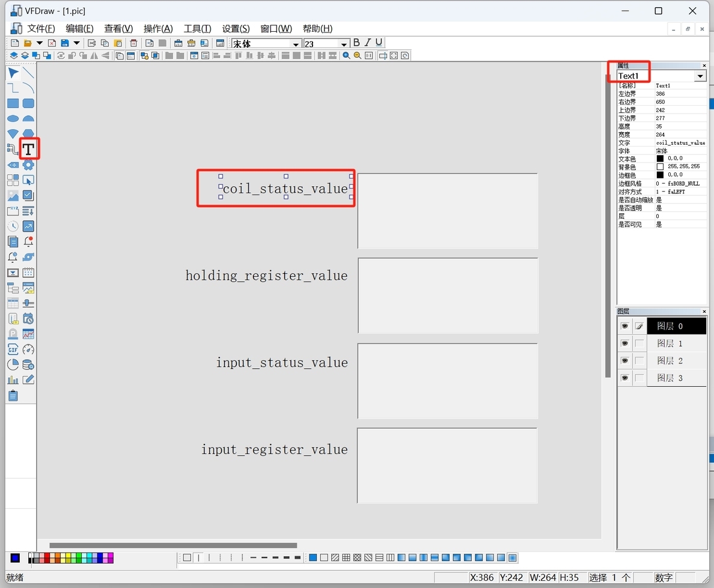Screen dimensions: 714x588
Task: Expand the arrow next to save icon
Action: pos(76,43)
